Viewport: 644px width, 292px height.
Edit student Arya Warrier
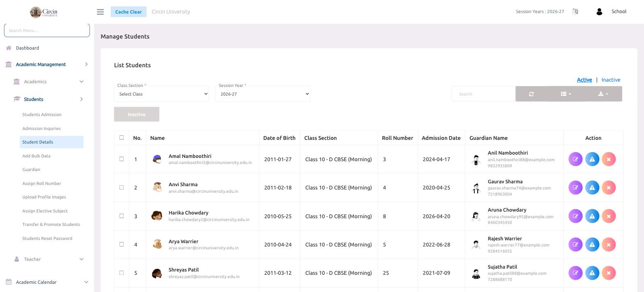coord(575,244)
